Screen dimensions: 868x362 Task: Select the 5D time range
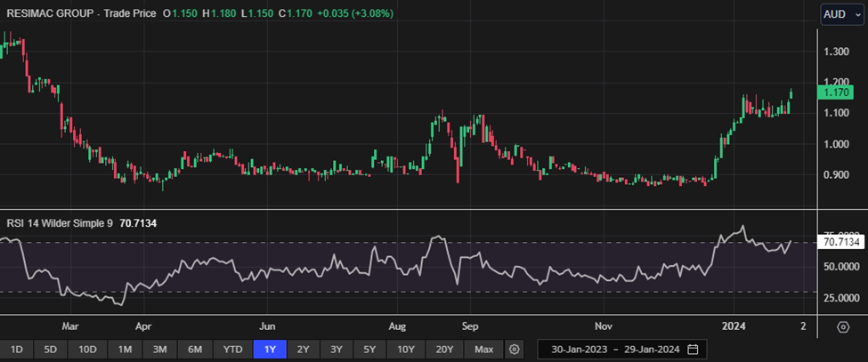coord(51,348)
